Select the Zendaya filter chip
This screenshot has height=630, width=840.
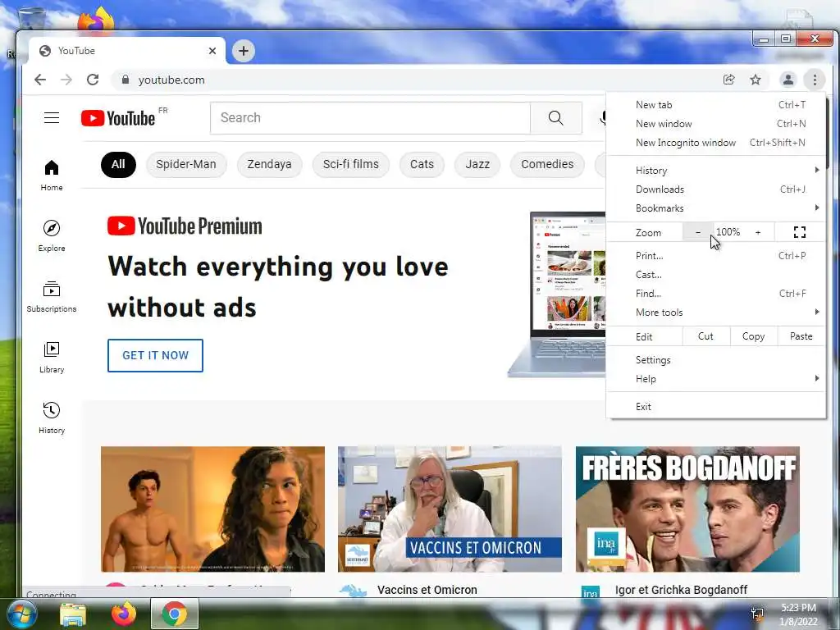[269, 164]
